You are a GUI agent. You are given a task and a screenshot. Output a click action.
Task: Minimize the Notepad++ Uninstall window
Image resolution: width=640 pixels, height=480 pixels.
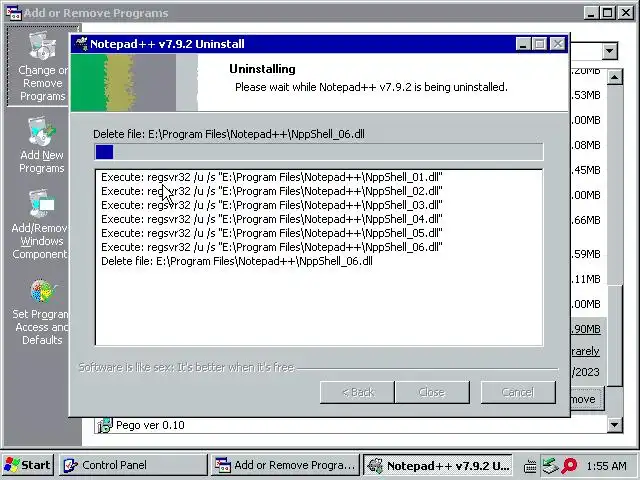pos(523,44)
